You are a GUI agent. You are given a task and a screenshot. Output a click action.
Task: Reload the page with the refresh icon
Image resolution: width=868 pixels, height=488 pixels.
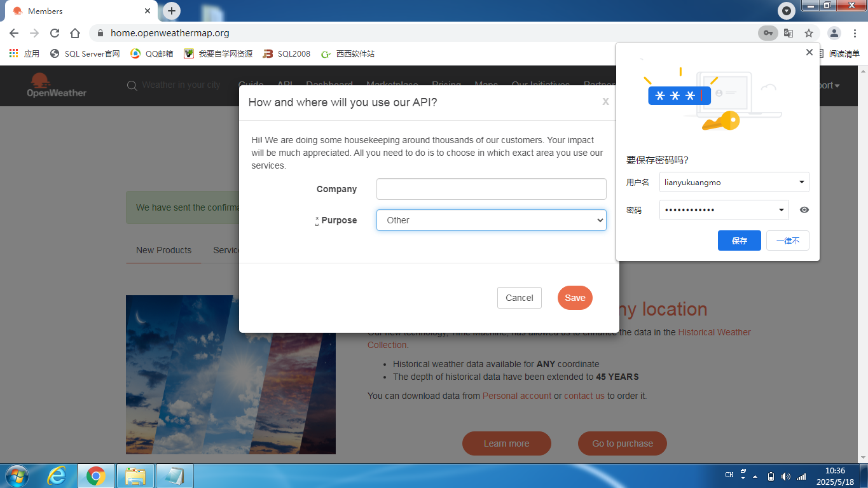click(x=55, y=33)
